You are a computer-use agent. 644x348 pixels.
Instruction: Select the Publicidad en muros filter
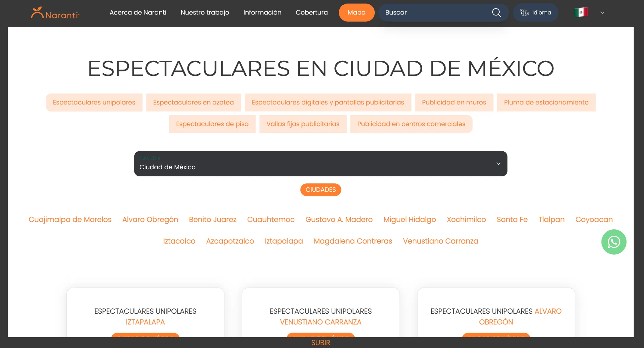click(x=454, y=102)
